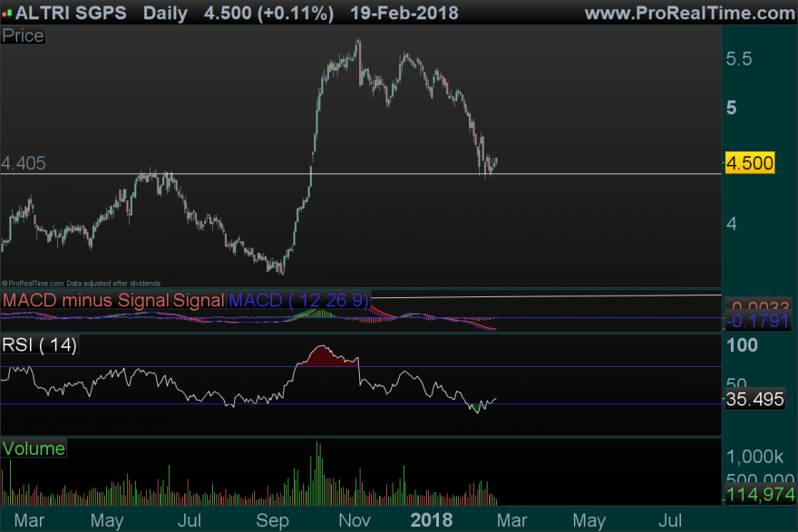The height and width of the screenshot is (532, 798).
Task: Click the green Volume panel label
Action: (x=34, y=449)
